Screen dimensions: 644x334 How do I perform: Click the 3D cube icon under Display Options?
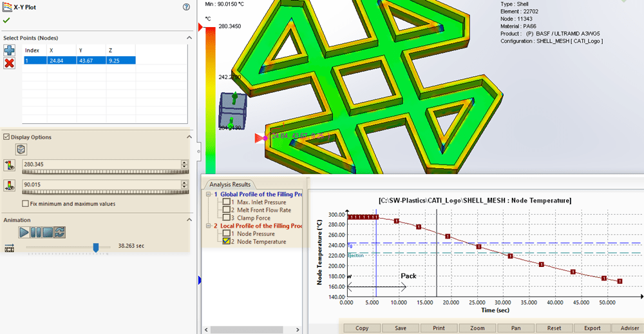pyautogui.click(x=21, y=150)
